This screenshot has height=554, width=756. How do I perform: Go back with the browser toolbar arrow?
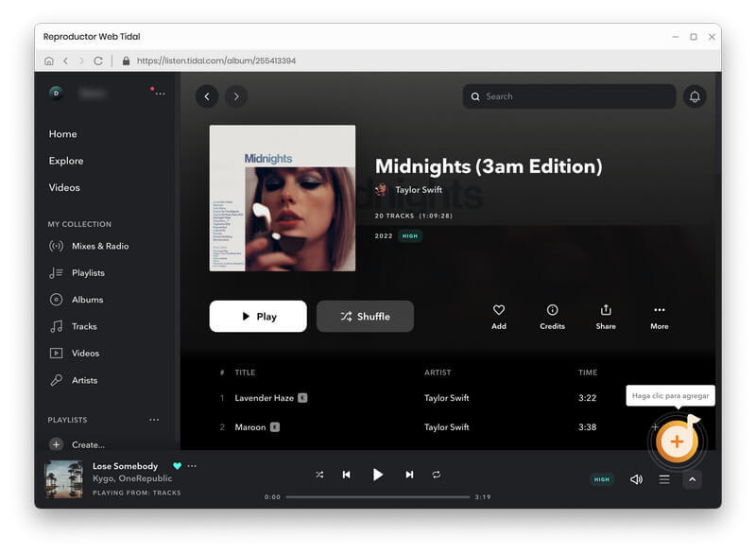(x=65, y=61)
